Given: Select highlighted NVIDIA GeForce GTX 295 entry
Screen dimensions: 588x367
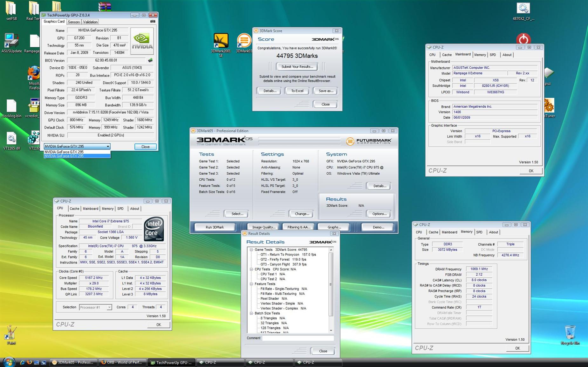Looking at the screenshot, I should point(77,156).
